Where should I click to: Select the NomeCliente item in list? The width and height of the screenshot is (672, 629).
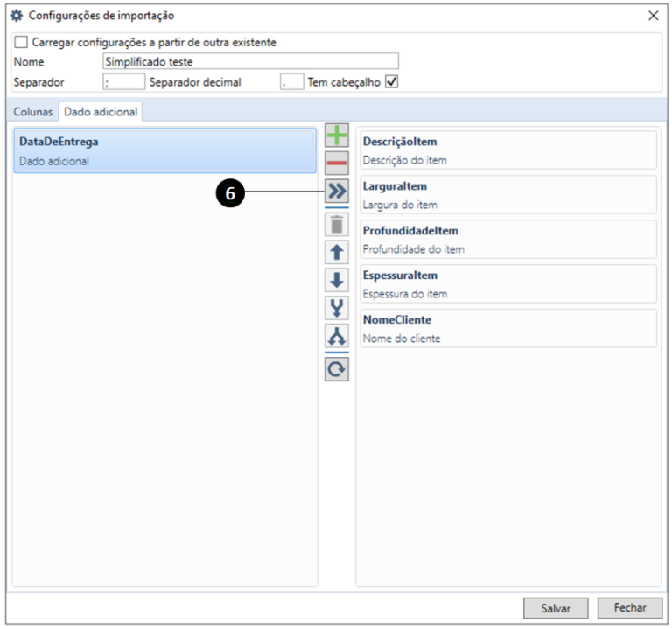(x=508, y=328)
